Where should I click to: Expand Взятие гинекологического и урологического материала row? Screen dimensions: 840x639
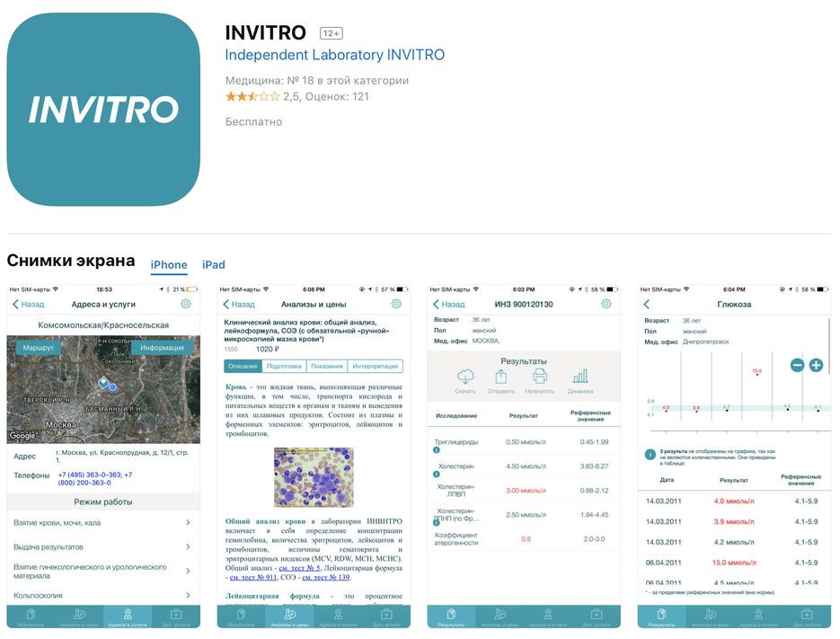click(102, 571)
